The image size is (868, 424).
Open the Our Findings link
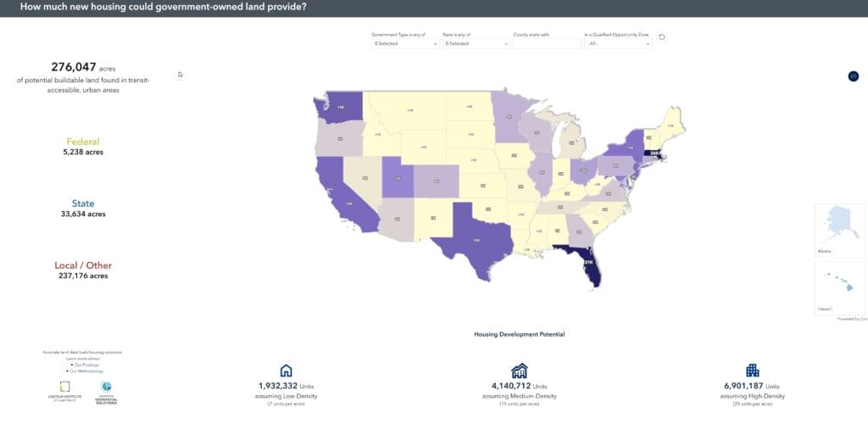85,365
